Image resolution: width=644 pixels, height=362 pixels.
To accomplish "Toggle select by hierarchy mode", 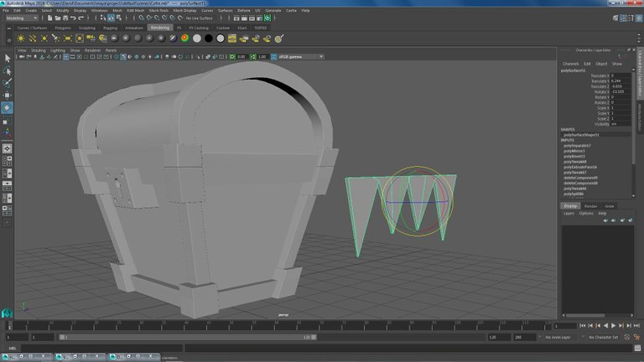I will pos(103,18).
